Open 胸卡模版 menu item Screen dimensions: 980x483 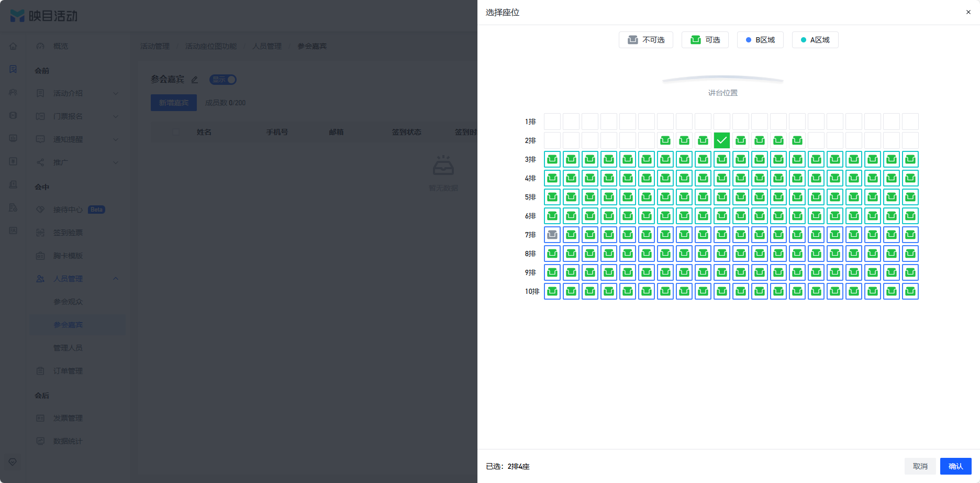point(77,256)
